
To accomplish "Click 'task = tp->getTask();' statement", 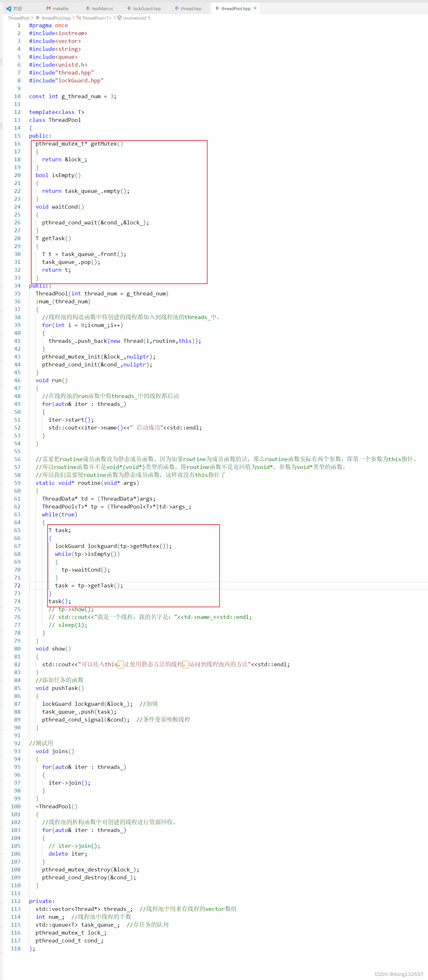I will pos(89,586).
